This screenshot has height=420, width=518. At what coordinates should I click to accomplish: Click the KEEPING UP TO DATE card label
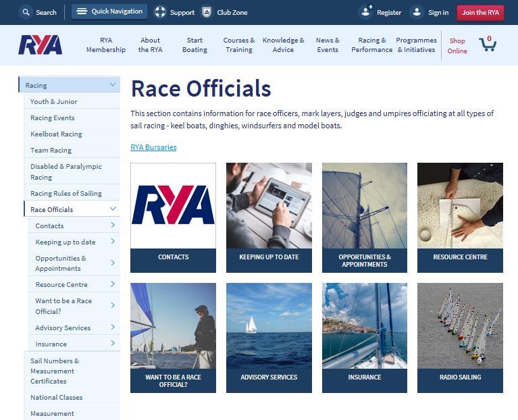click(x=269, y=257)
